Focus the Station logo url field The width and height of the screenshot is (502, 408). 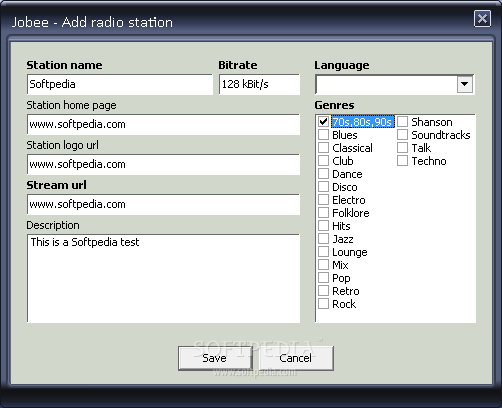point(163,164)
